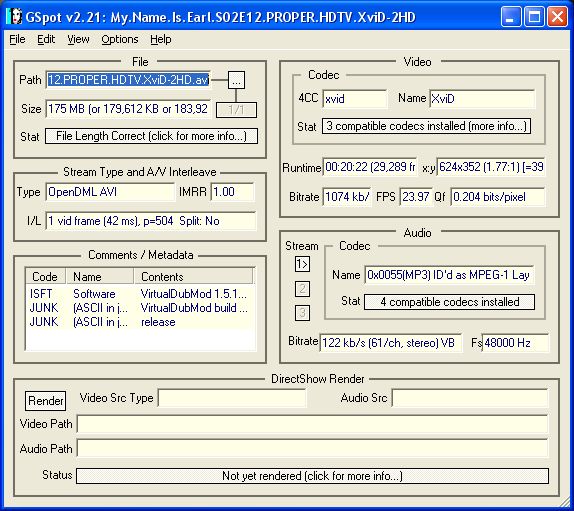Click 3 compatible codecs installed video button
This screenshot has height=511, width=574.
click(x=426, y=126)
